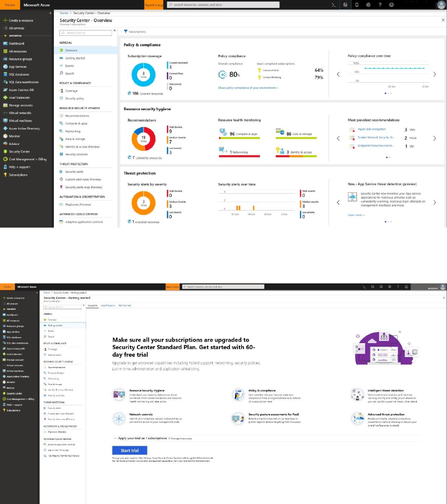Image resolution: width=447 pixels, height=504 pixels.
Task: Select the Upgrade tab in Getting started
Action: 92,305
